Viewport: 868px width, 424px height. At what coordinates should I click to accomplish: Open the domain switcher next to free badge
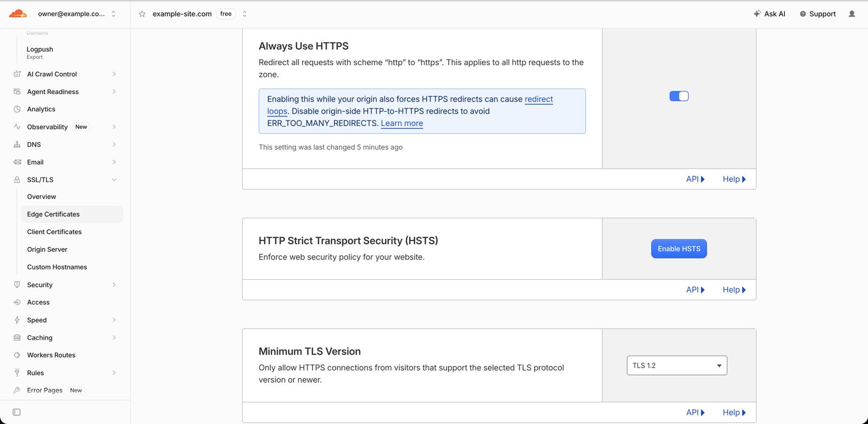coord(245,14)
